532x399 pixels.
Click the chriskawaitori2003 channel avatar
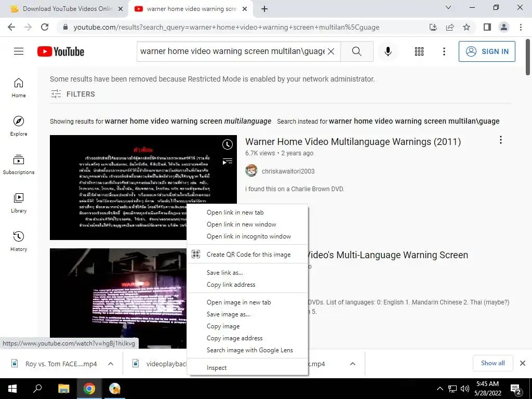point(251,170)
